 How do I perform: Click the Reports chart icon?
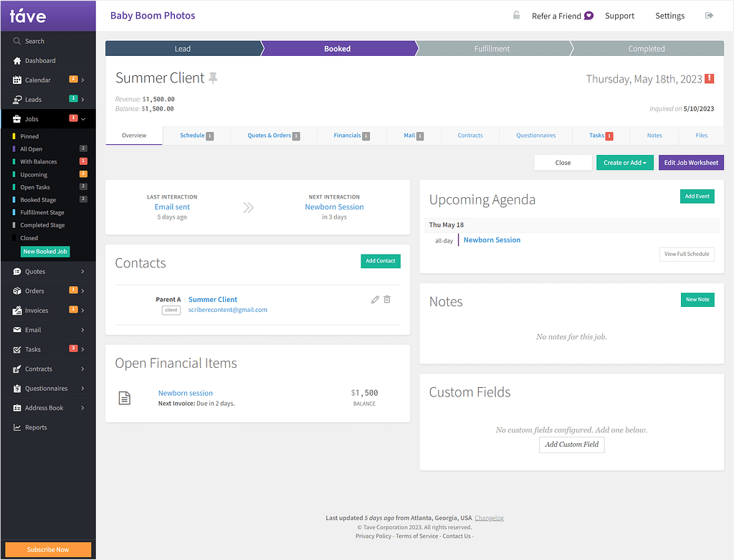(17, 427)
